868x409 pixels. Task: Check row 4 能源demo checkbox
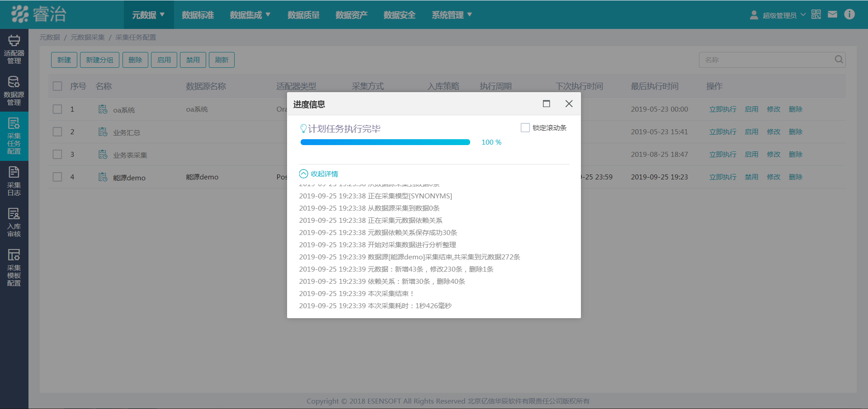pyautogui.click(x=57, y=177)
